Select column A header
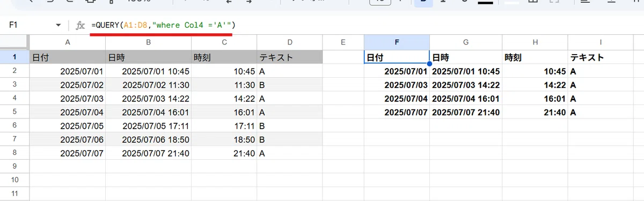The width and height of the screenshot is (644, 201). 68,42
